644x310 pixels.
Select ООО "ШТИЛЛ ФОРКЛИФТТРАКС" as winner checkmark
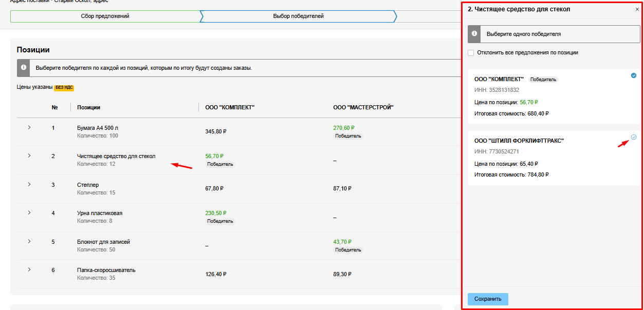coord(633,137)
